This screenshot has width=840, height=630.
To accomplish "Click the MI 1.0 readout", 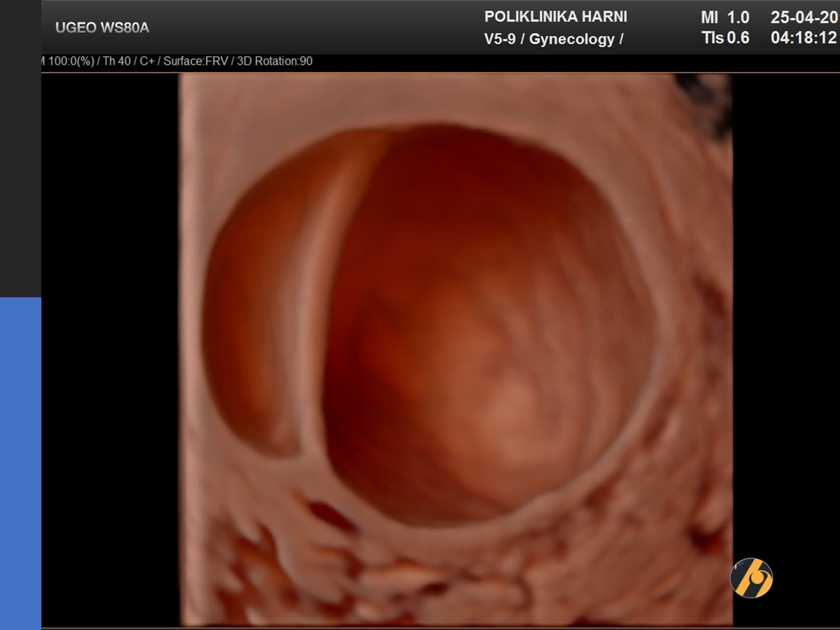I will [x=725, y=18].
